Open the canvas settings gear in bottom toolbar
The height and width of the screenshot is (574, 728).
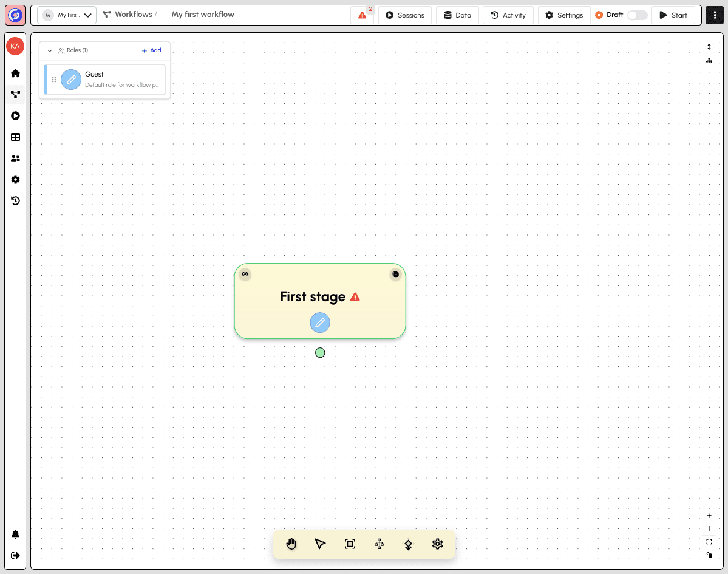pos(437,544)
